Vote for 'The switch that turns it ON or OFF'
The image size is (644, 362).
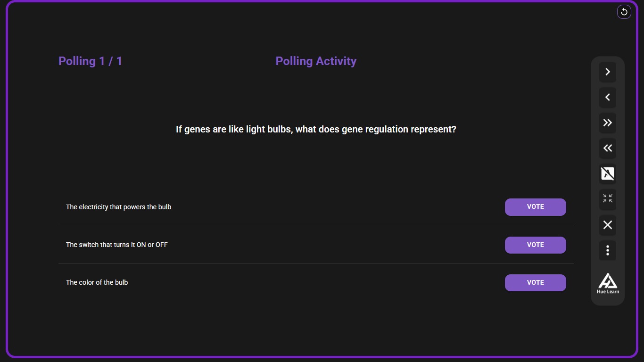click(x=535, y=245)
